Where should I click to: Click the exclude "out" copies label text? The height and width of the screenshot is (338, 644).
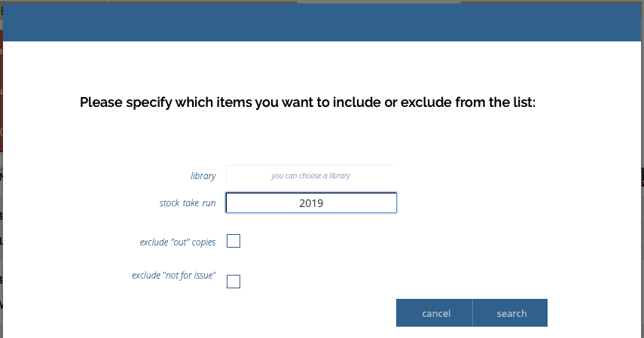(x=178, y=242)
